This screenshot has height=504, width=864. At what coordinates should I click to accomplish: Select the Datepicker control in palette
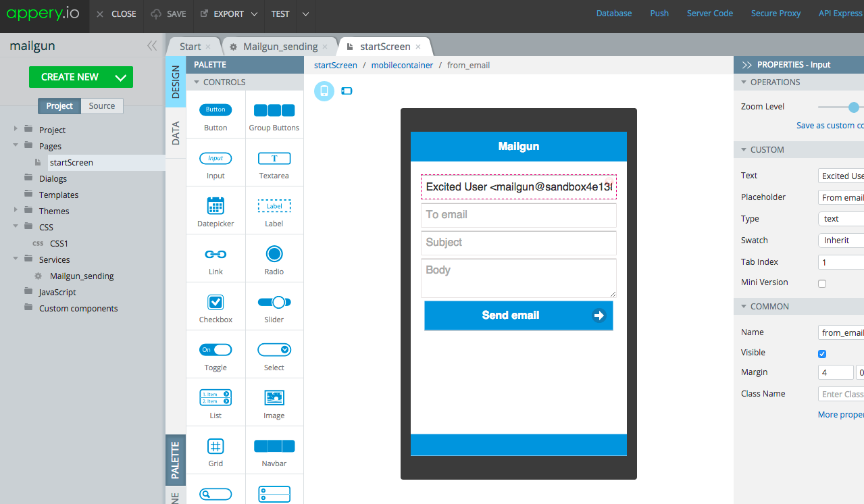click(x=215, y=206)
